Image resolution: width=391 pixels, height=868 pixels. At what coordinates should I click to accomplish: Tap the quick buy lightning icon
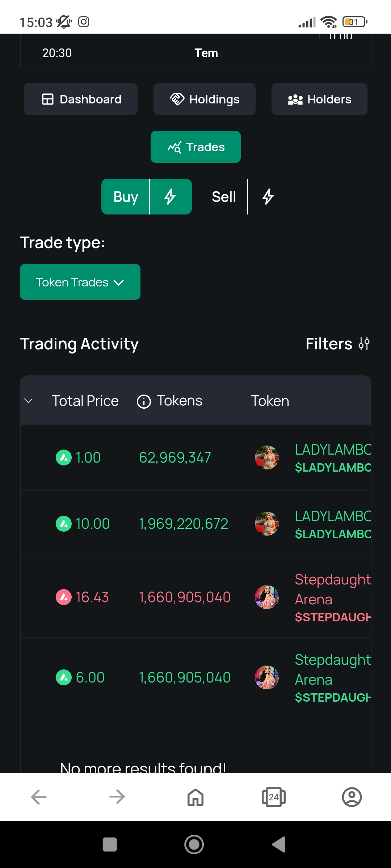(170, 197)
